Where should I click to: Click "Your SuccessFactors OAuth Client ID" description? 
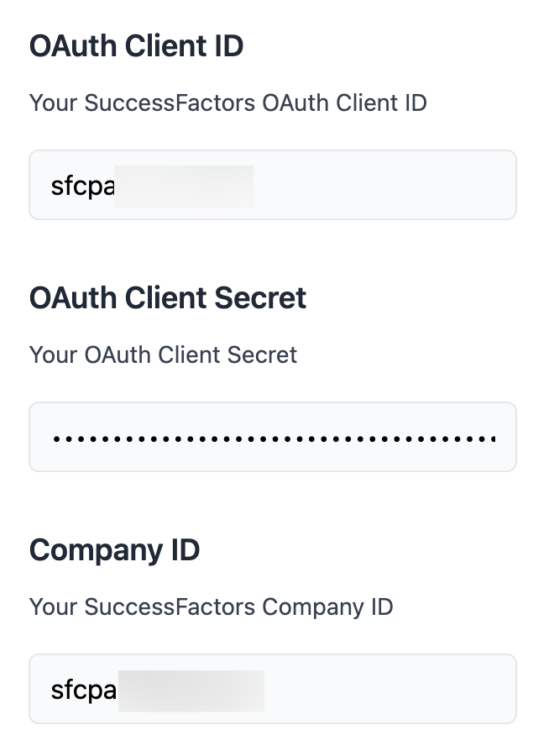227,103
